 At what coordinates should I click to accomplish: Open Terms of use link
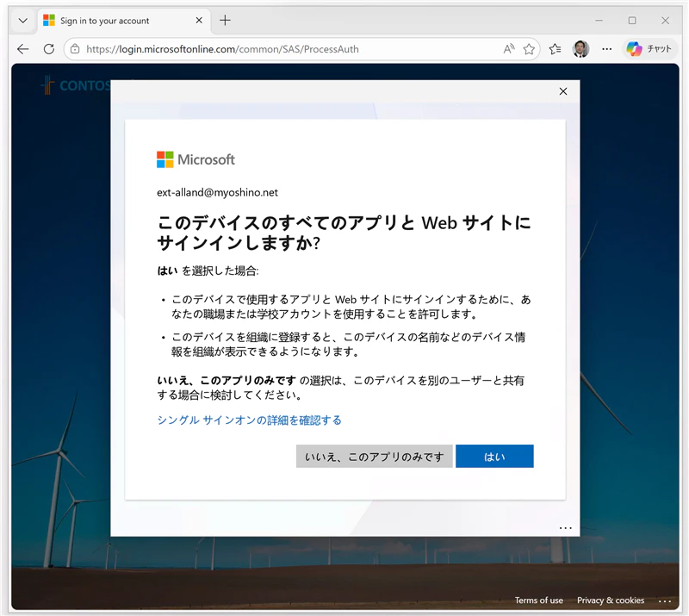(539, 600)
